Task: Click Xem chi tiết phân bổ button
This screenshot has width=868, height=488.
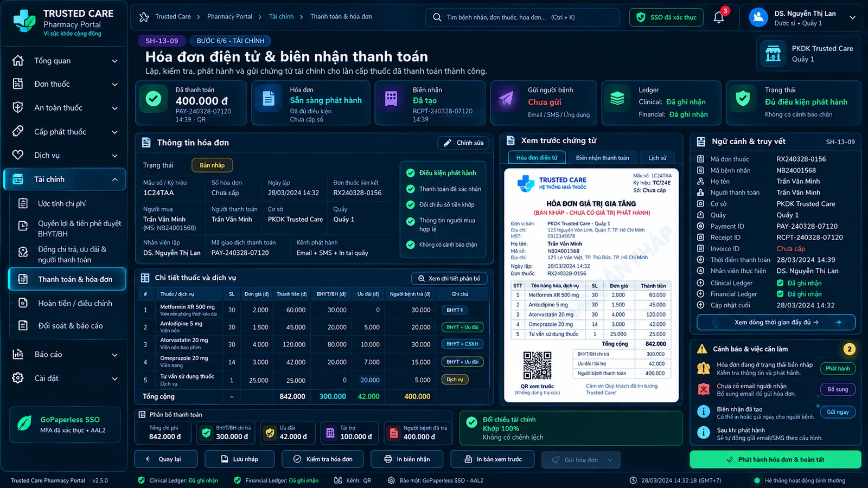Action: [449, 279]
